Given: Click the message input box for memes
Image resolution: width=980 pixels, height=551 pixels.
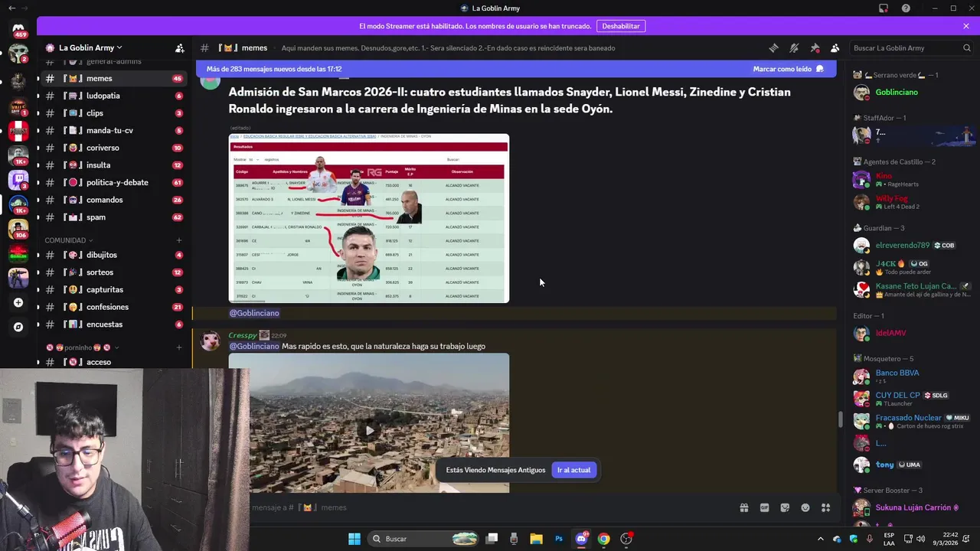Looking at the screenshot, I should (x=490, y=507).
